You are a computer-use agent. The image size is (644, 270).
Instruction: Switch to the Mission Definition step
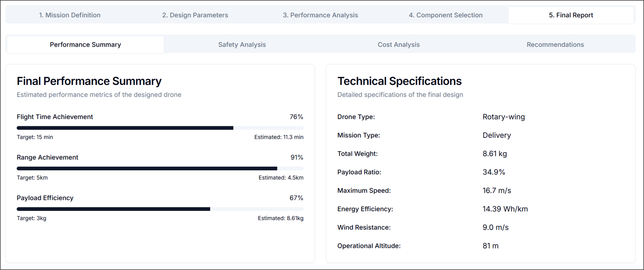click(x=70, y=15)
